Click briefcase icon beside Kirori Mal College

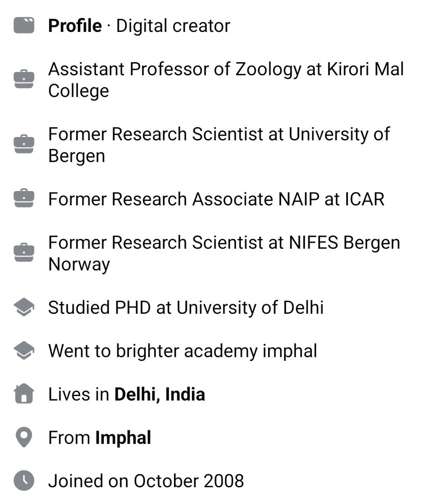pos(24,79)
